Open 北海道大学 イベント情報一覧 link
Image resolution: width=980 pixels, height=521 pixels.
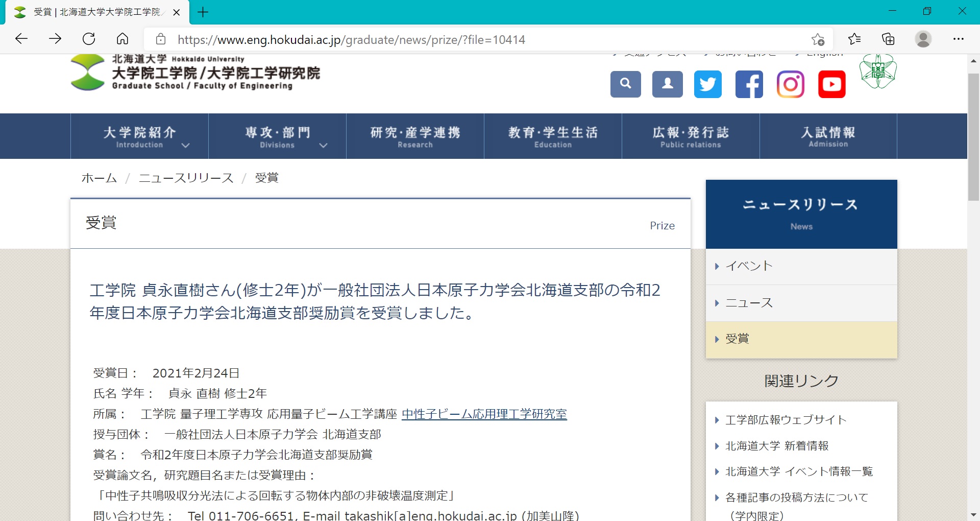pyautogui.click(x=799, y=471)
